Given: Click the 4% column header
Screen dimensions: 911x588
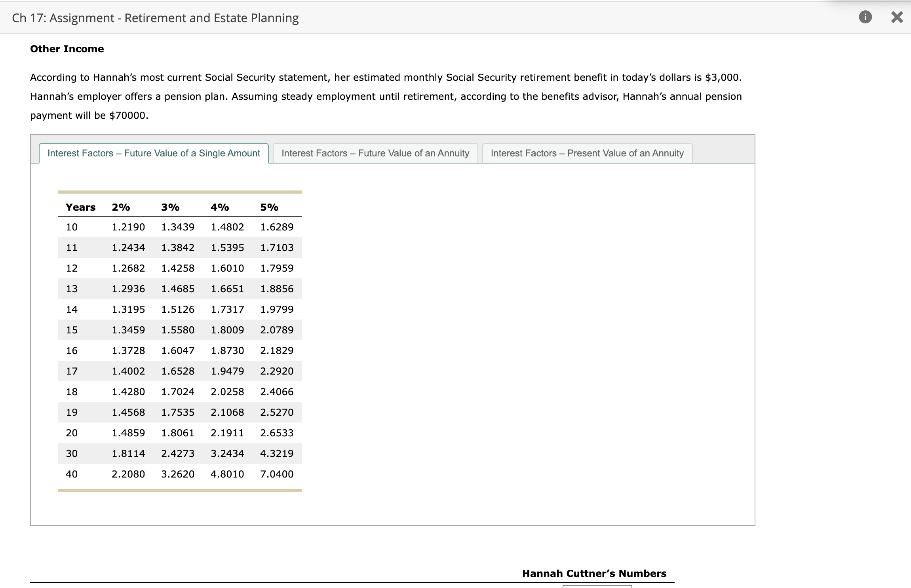Looking at the screenshot, I should pyautogui.click(x=220, y=207).
